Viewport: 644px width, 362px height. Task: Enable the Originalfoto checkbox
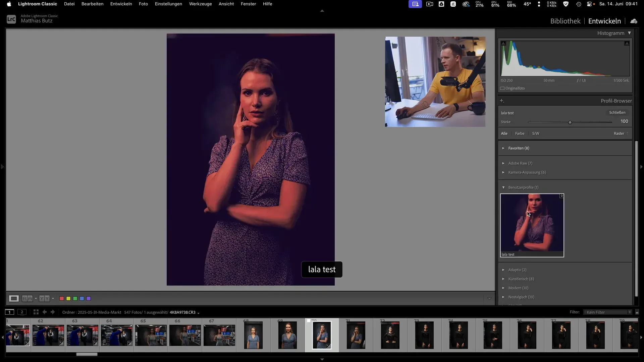(x=502, y=88)
